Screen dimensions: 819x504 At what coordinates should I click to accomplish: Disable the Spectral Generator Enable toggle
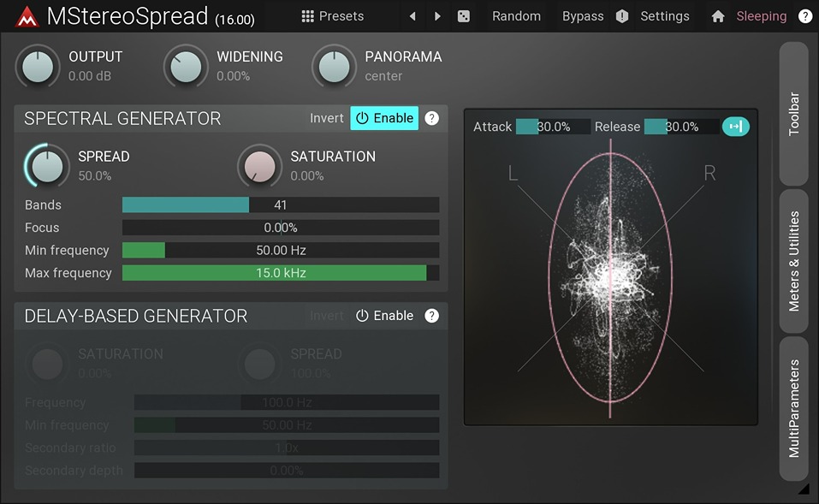click(x=383, y=118)
